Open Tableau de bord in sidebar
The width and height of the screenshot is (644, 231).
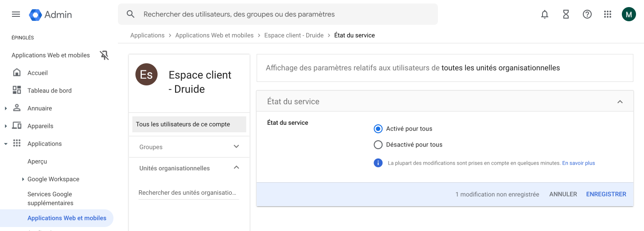click(x=49, y=91)
